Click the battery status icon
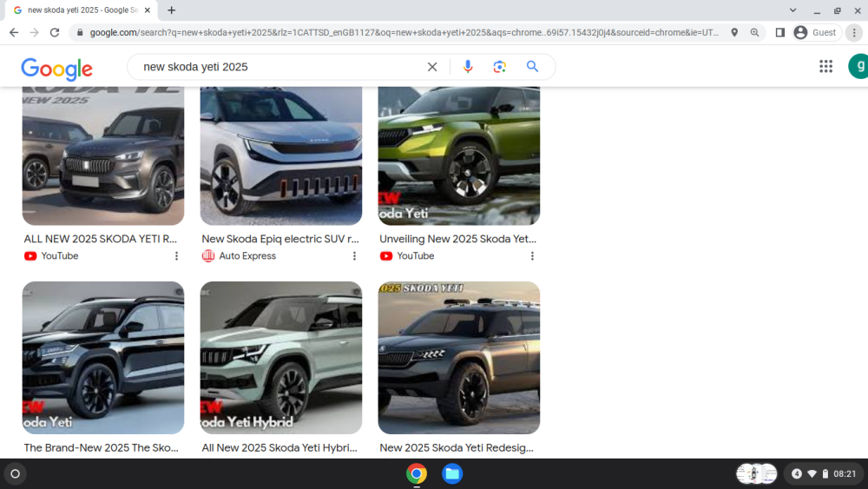The image size is (868, 489). [x=825, y=473]
